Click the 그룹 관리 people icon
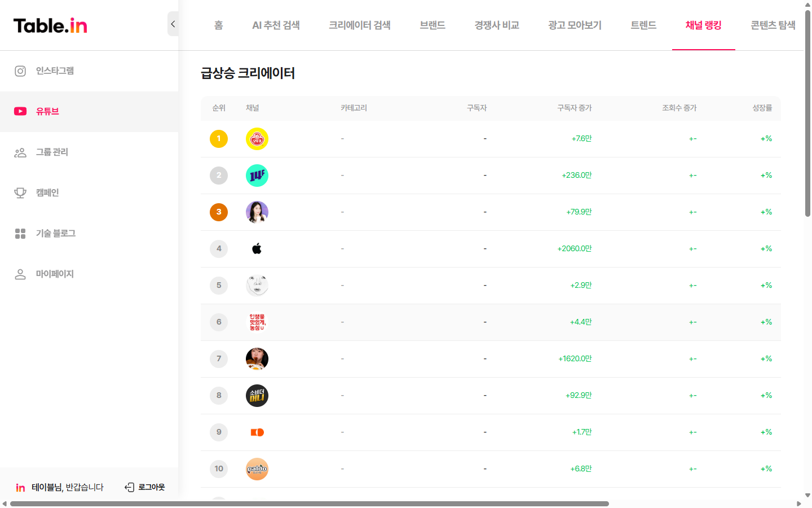Viewport: 812px width, 508px height. pos(20,152)
